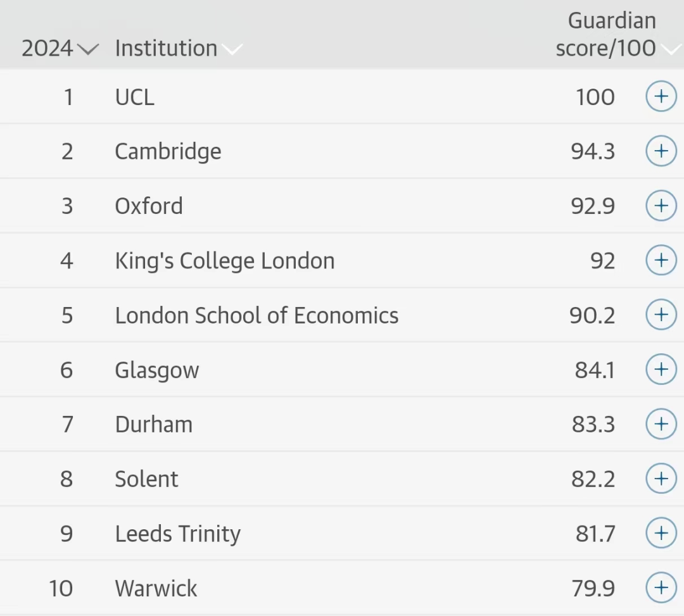The width and height of the screenshot is (684, 616).
Task: Select the Institution column header
Action: [x=166, y=48]
